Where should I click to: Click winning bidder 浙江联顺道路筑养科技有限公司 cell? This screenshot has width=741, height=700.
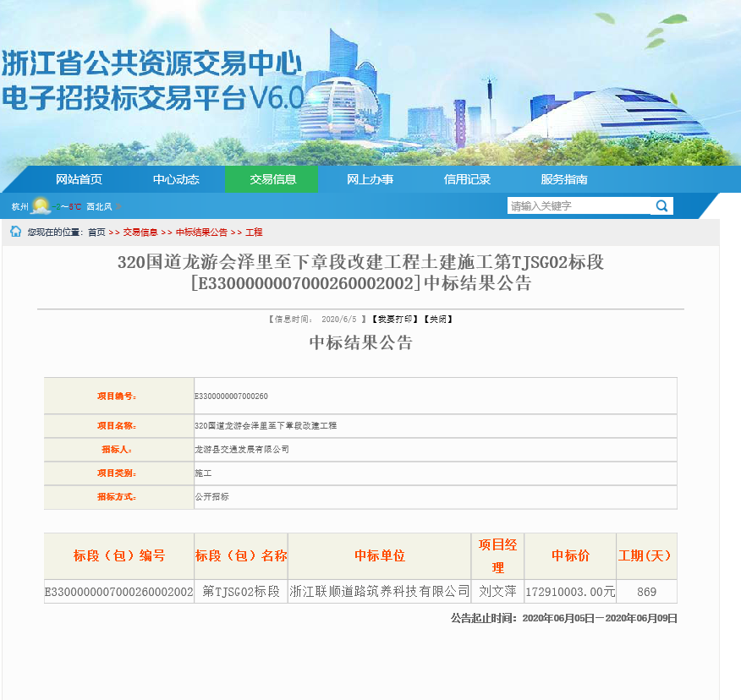[x=379, y=591]
